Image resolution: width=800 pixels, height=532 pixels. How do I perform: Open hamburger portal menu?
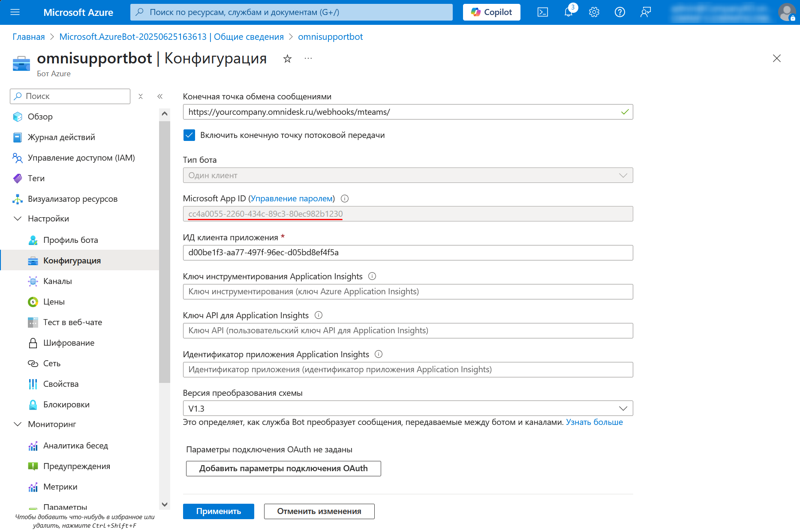click(x=15, y=12)
